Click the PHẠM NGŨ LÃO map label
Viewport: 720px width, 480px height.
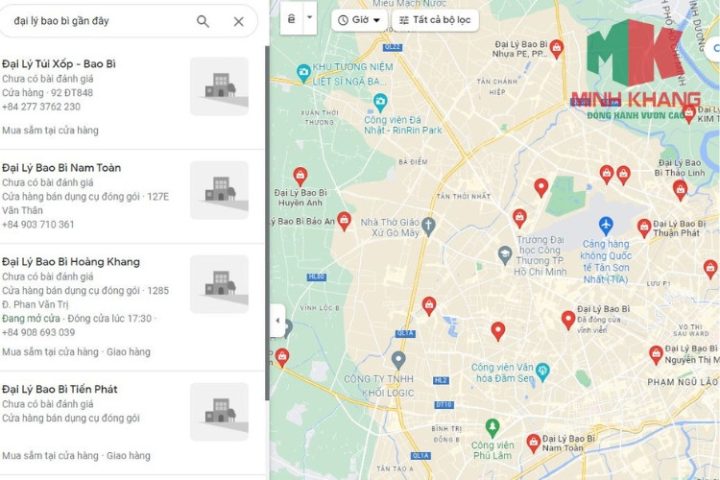pos(682,382)
